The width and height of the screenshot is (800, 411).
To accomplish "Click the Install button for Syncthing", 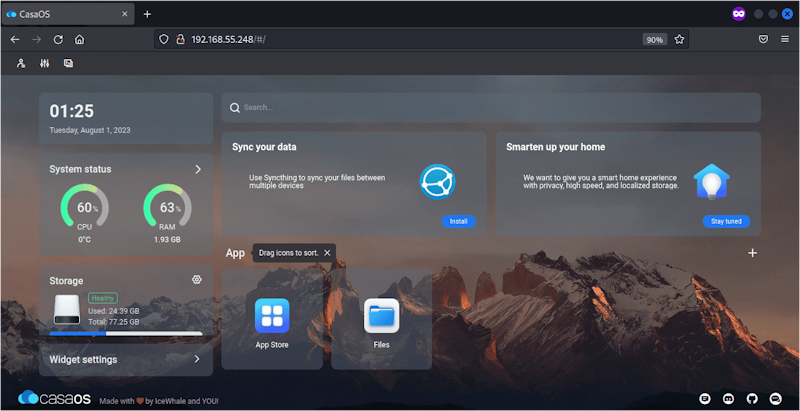I will (458, 221).
